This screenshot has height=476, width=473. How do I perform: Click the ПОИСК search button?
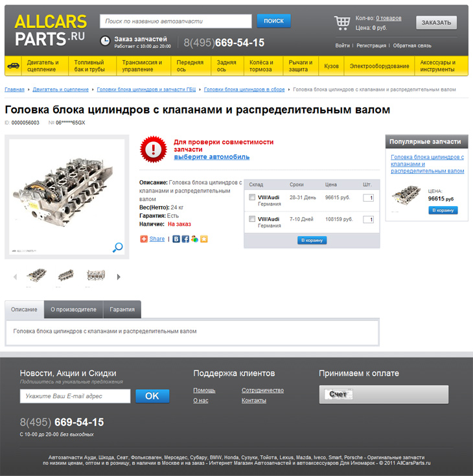[x=273, y=21]
